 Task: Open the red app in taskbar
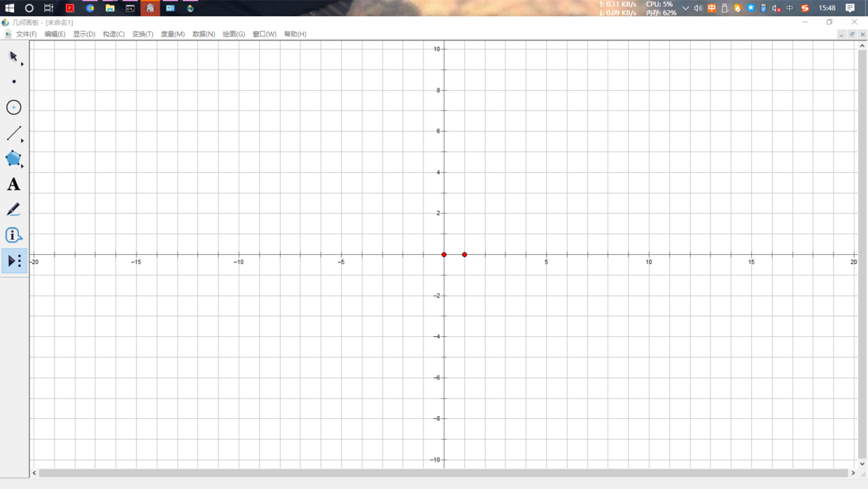coord(70,8)
